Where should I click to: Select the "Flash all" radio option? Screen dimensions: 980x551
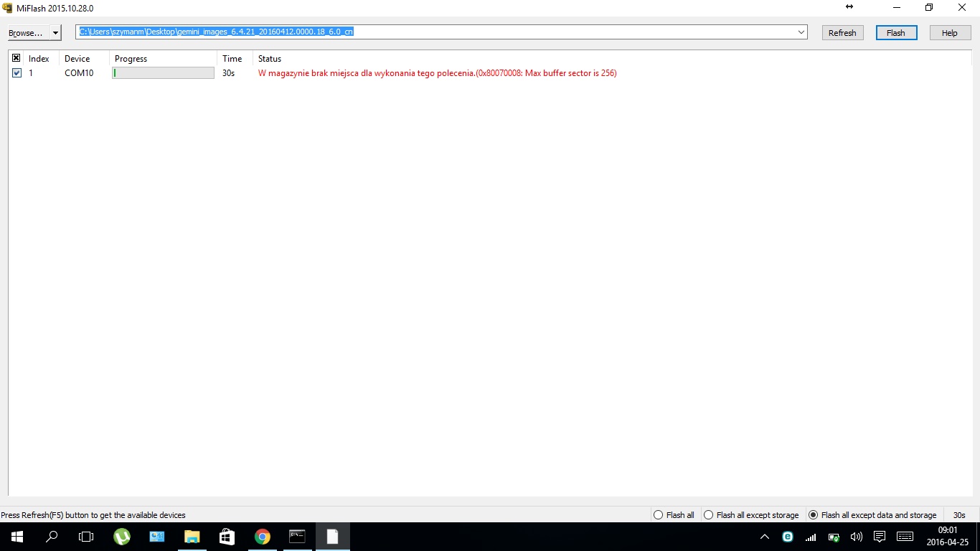(x=659, y=515)
